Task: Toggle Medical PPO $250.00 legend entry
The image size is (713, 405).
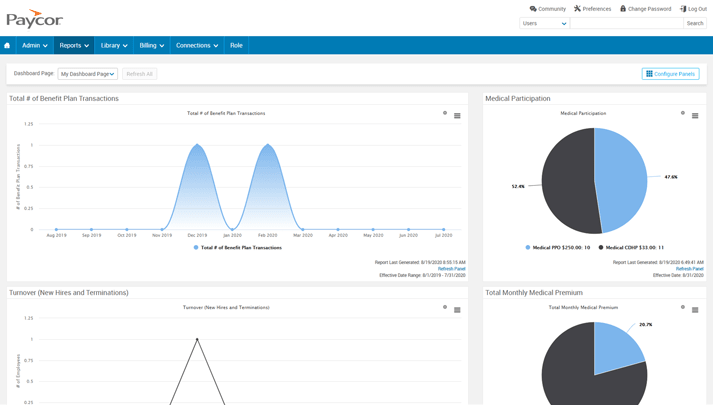Action: (x=557, y=248)
